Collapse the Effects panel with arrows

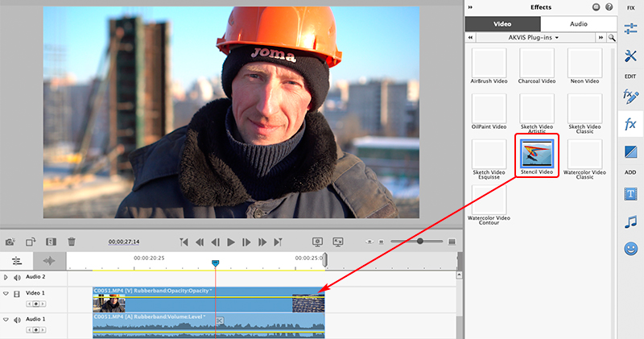(x=470, y=7)
